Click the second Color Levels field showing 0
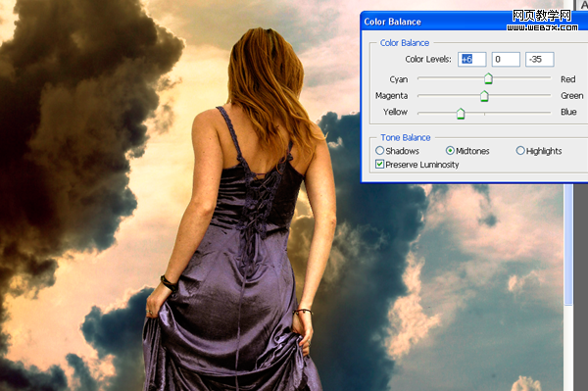 tap(506, 59)
